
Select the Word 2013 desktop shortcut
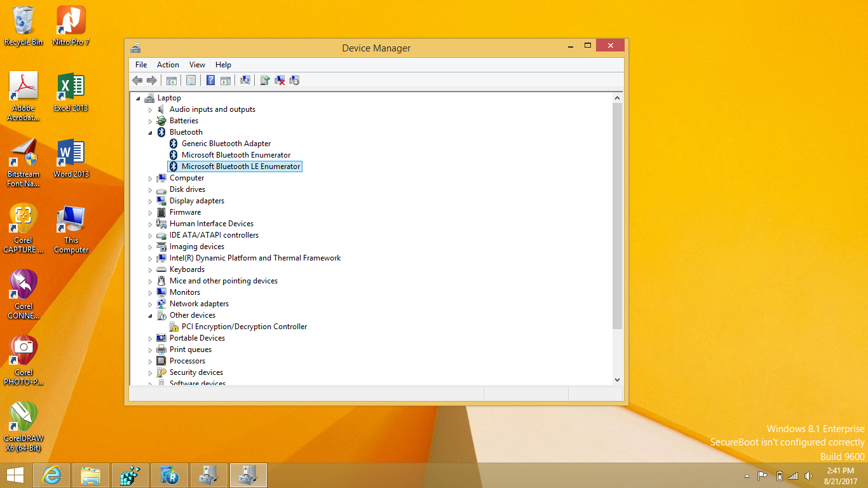tap(71, 158)
